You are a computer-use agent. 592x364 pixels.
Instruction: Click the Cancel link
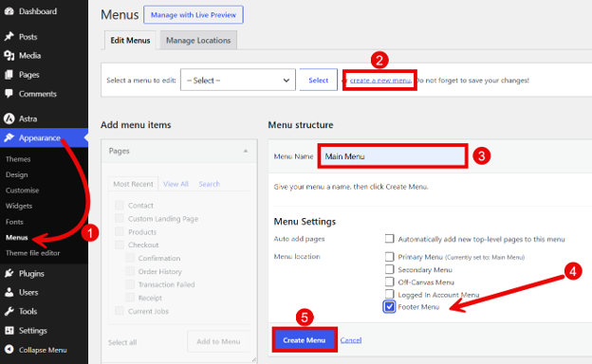point(351,340)
